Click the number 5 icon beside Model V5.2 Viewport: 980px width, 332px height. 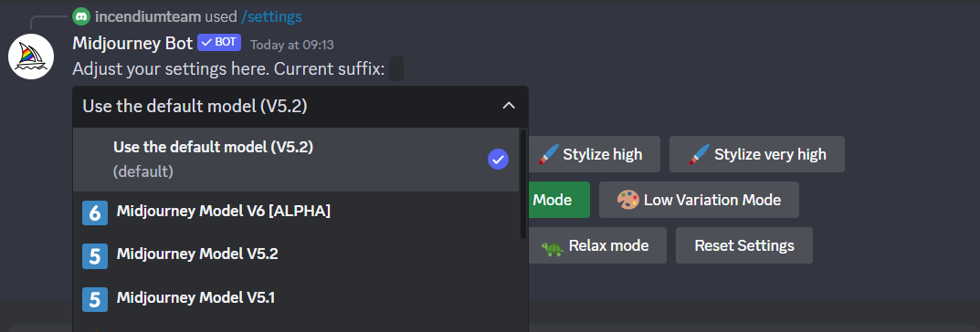95,255
